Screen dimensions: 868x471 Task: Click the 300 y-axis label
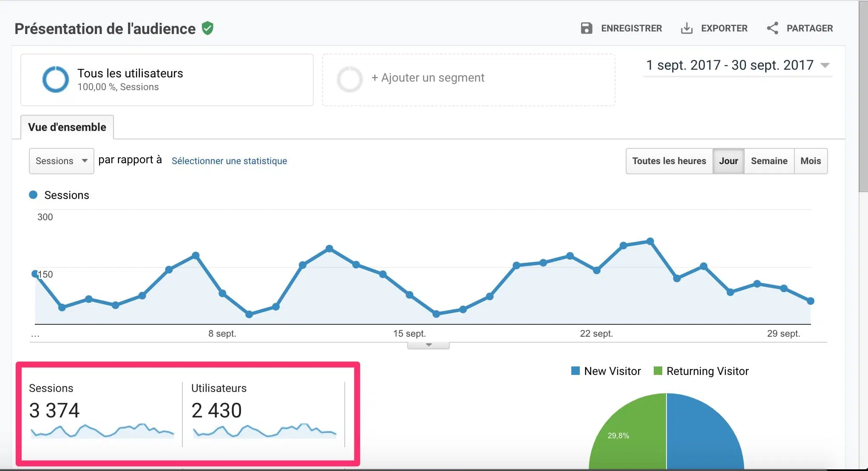(45, 217)
